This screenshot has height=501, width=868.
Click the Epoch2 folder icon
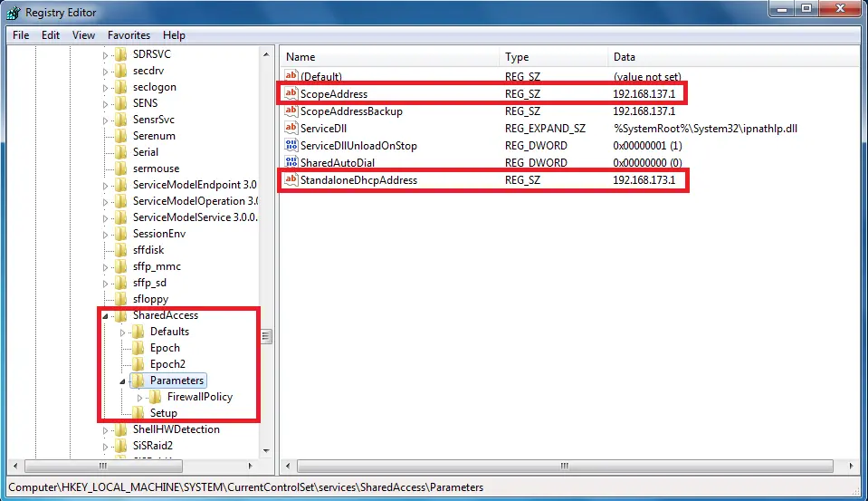pos(138,364)
